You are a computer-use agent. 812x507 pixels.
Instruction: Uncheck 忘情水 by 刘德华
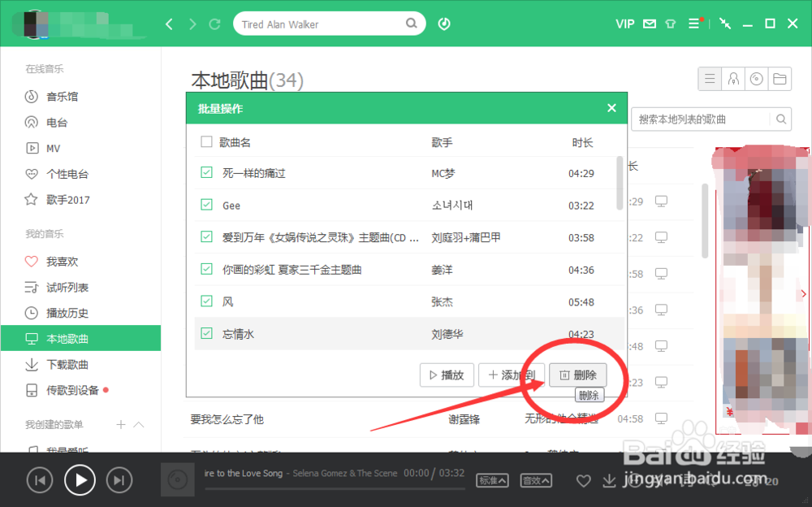pos(205,333)
